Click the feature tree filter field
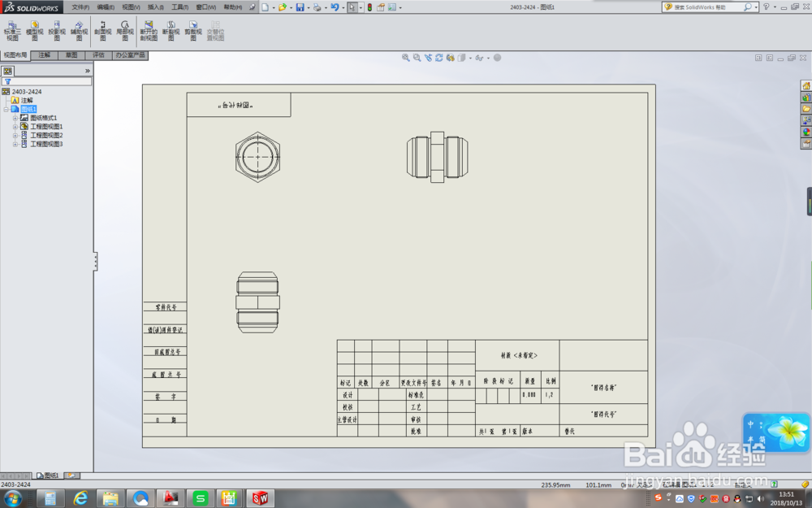The width and height of the screenshot is (812, 508). [x=46, y=81]
